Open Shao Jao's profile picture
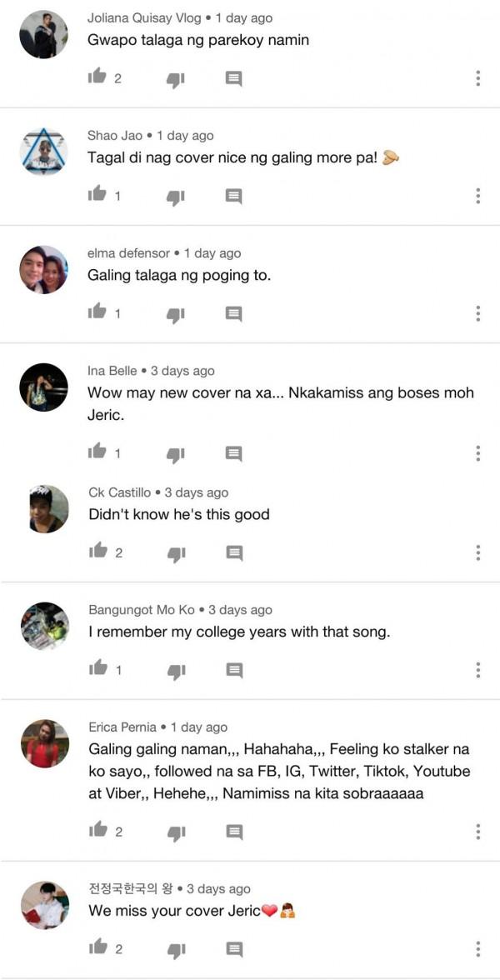The height and width of the screenshot is (980, 500). [43, 152]
